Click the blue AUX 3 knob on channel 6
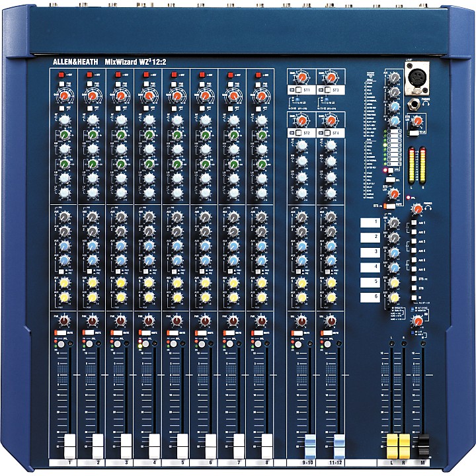This screenshot has width=476, height=476. tap(205, 245)
